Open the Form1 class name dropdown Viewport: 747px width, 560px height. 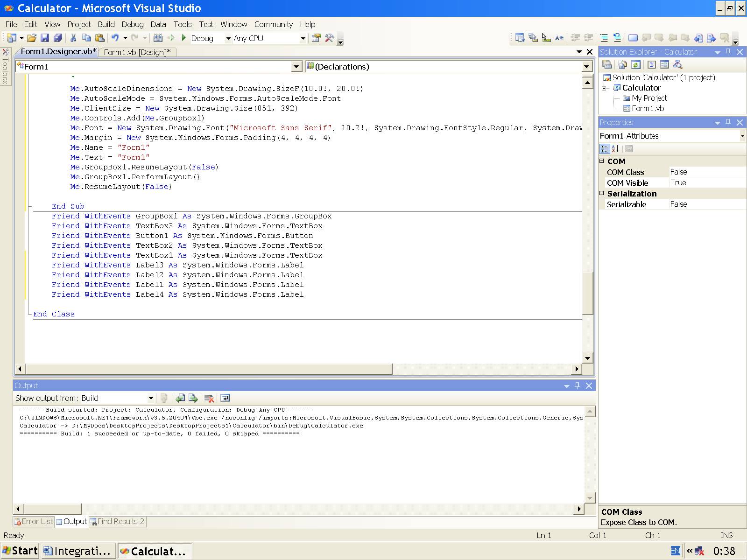296,67
